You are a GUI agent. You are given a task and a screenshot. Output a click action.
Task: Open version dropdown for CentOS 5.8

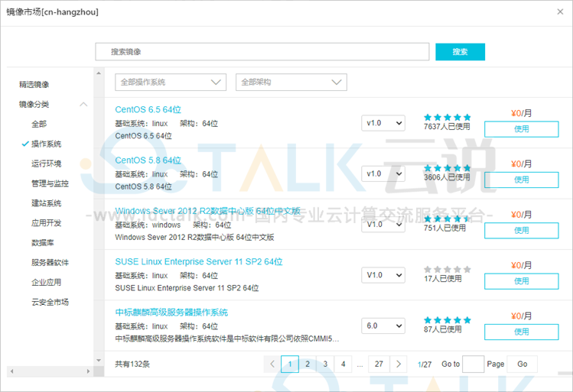[383, 173]
